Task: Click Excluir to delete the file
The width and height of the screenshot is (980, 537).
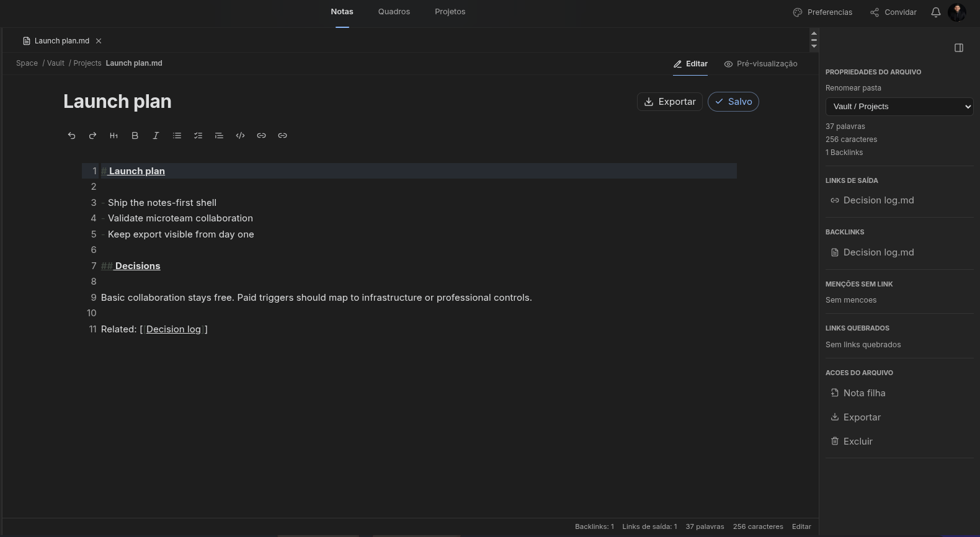Action: pyautogui.click(x=858, y=442)
